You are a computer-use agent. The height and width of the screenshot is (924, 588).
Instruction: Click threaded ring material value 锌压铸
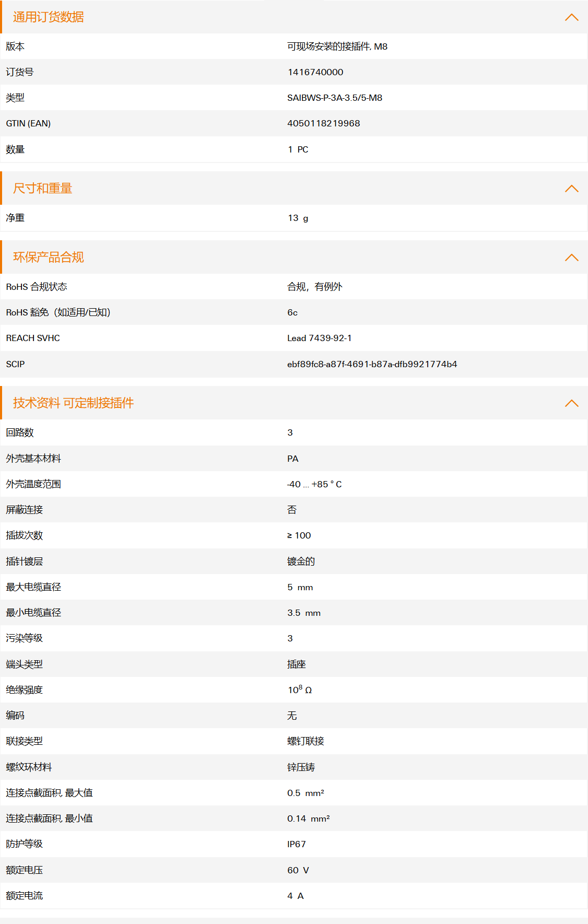click(x=301, y=767)
